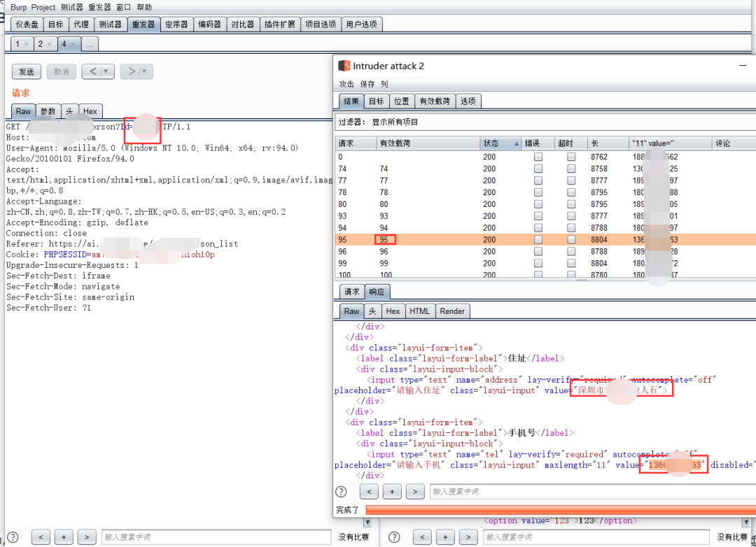Image resolution: width=756 pixels, height=547 pixels.
Task: Open the Burp menu
Action: click(x=18, y=7)
